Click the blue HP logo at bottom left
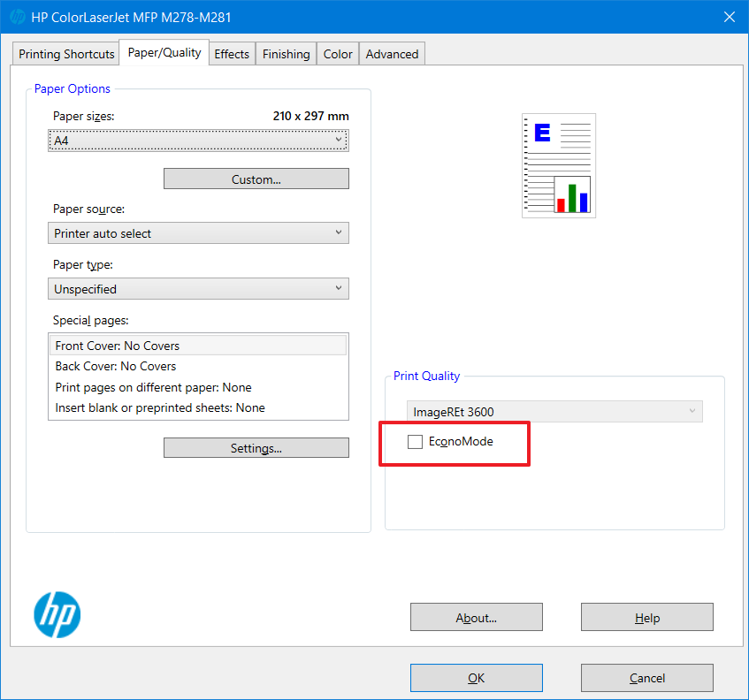749x700 pixels. (x=57, y=614)
